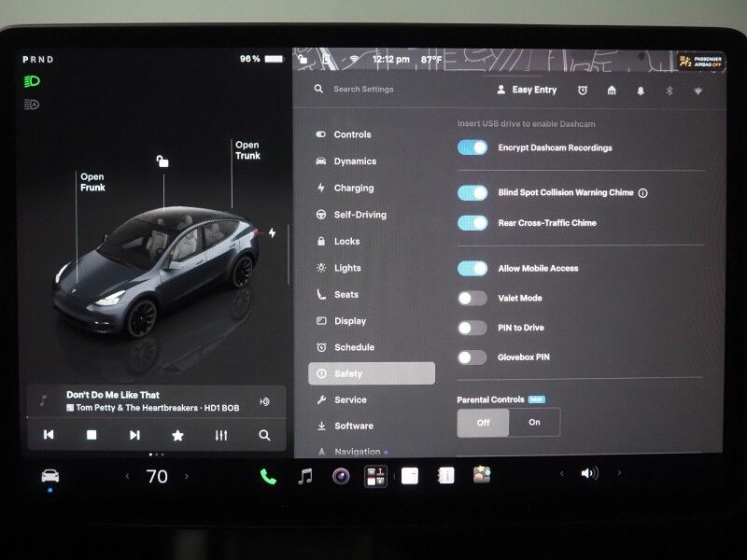Image resolution: width=747 pixels, height=560 pixels.
Task: Tap the unlock padlock above the car
Action: click(162, 161)
